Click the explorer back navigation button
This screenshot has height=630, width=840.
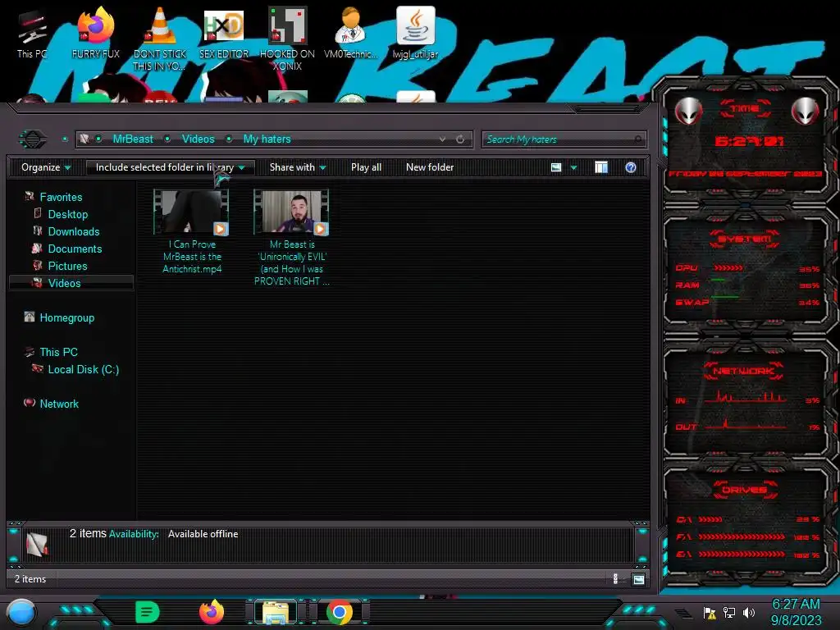pyautogui.click(x=33, y=139)
